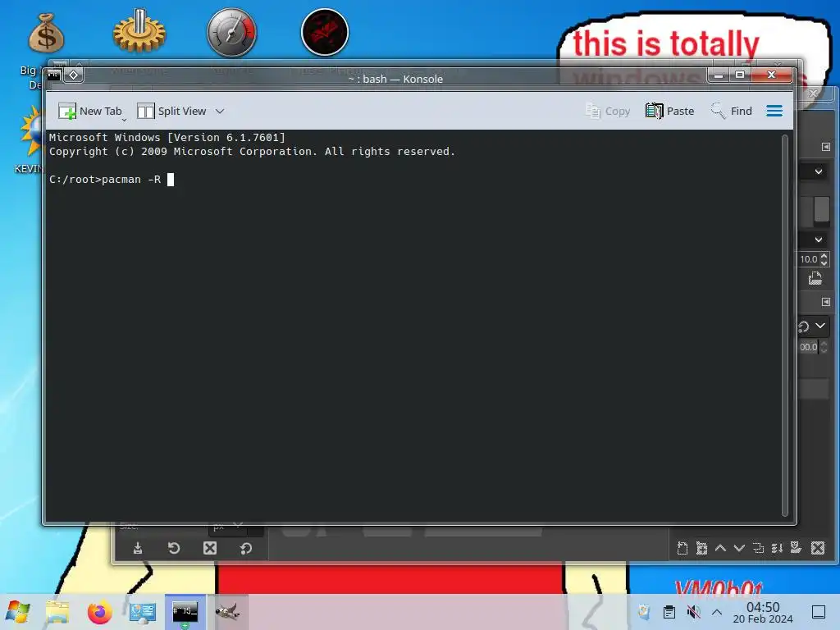Open the lower GIMP dock tab configuration button
This screenshot has height=630, width=840.
coord(825,302)
